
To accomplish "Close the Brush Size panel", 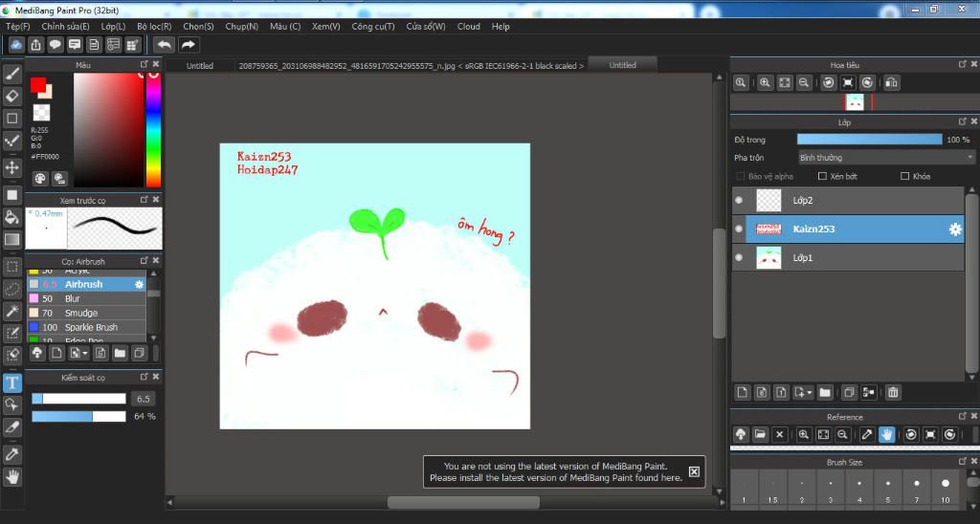I will click(x=973, y=462).
